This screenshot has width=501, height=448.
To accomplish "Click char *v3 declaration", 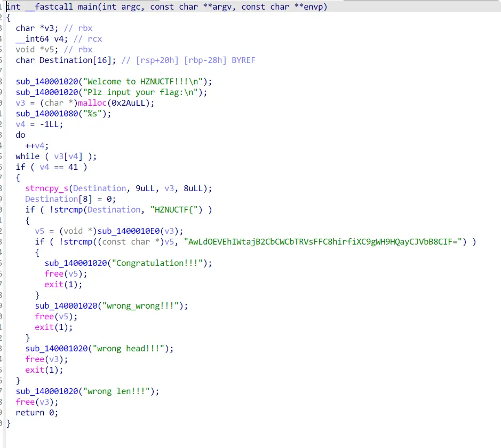I will tap(37, 28).
